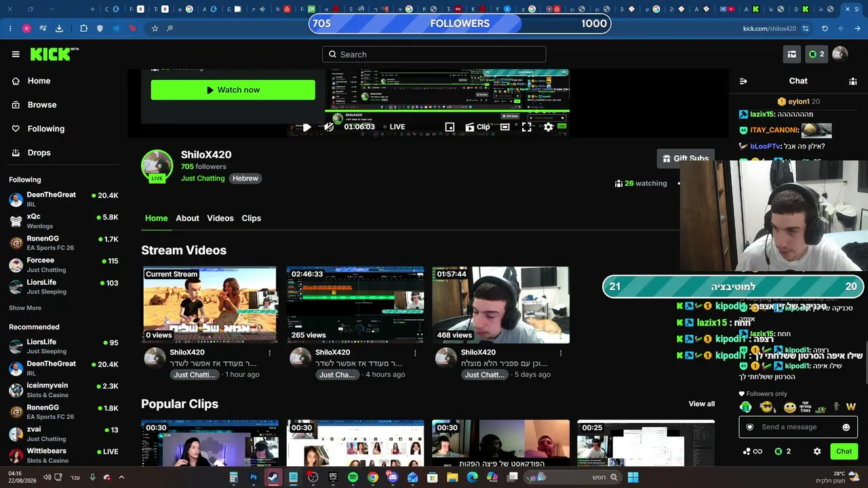Open the Windows Start menu
This screenshot has height=488, width=868.
633,477
